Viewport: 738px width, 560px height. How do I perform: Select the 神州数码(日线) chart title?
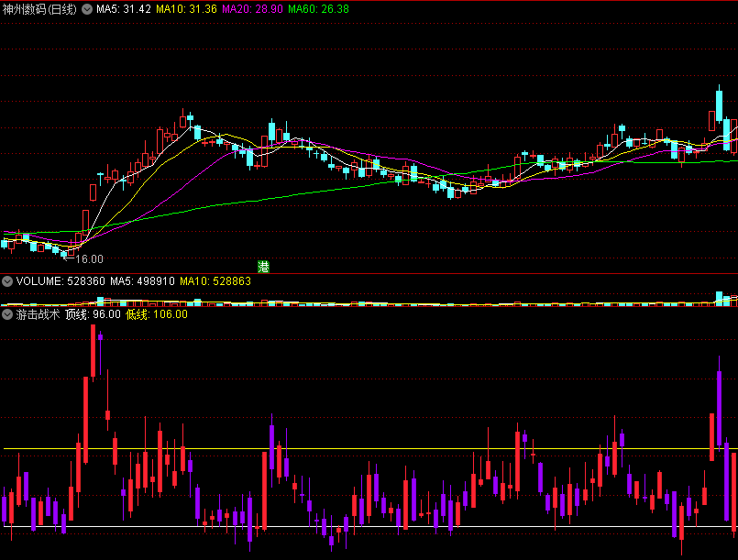pyautogui.click(x=39, y=9)
